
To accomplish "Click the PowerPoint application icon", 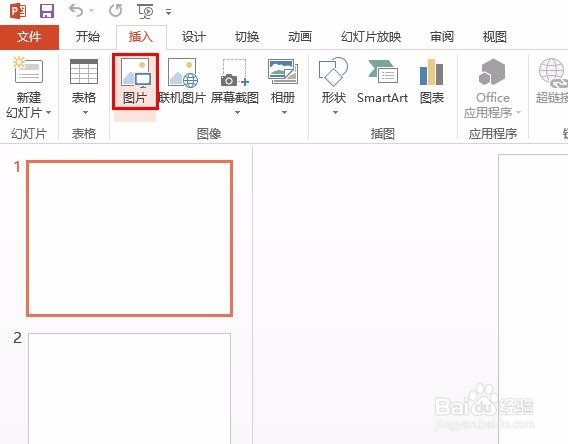I will click(18, 11).
